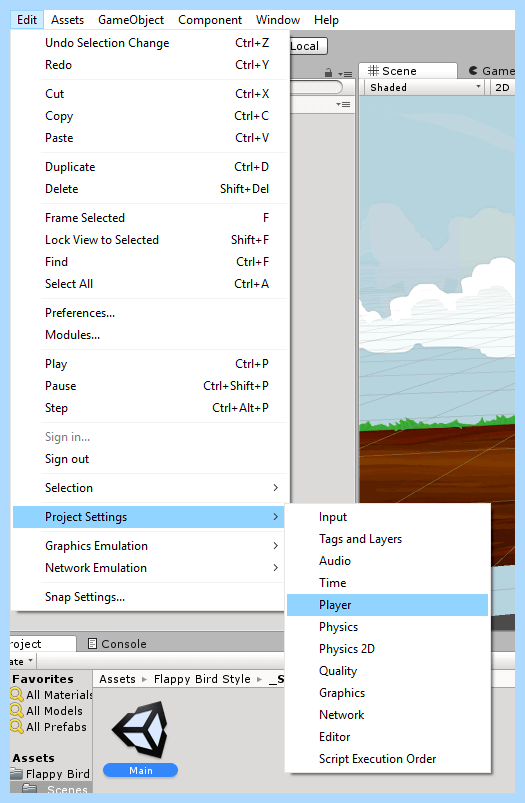Open Preferences...

(151, 313)
